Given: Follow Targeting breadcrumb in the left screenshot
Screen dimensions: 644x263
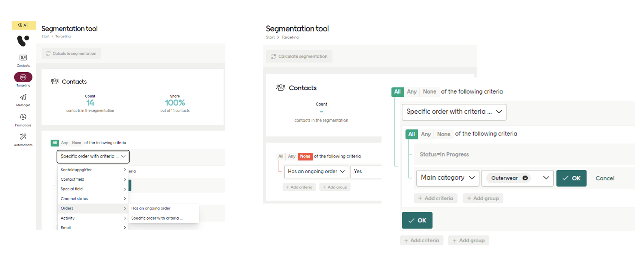Looking at the screenshot, I should click(63, 37).
